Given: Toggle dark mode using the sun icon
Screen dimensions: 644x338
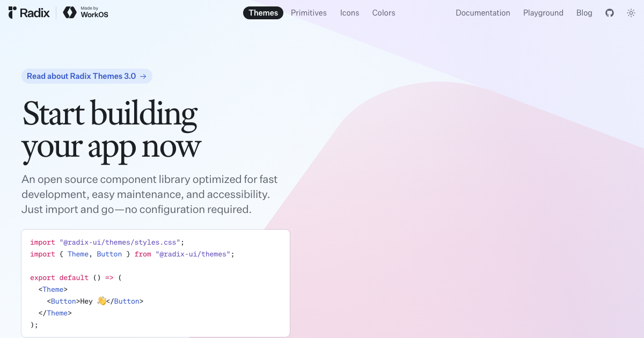Looking at the screenshot, I should click(x=631, y=12).
